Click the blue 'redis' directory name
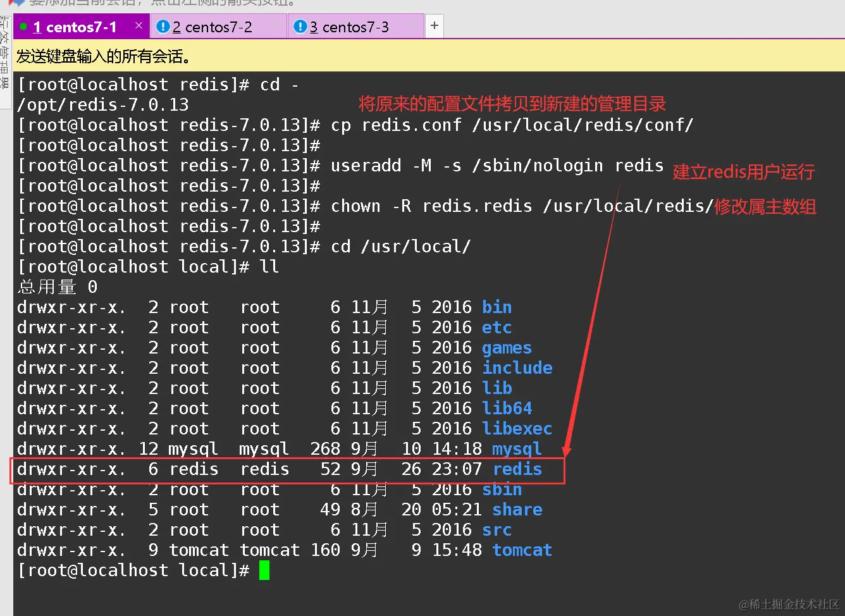The height and width of the screenshot is (616, 845). 517,469
